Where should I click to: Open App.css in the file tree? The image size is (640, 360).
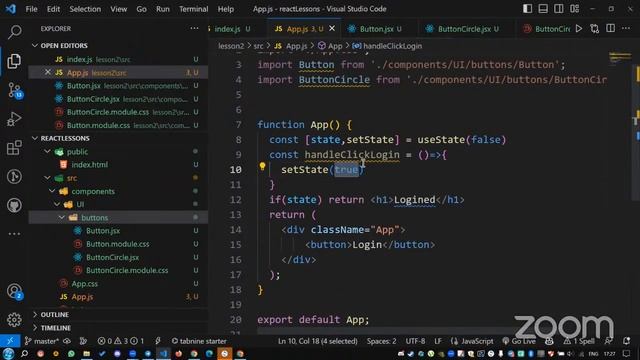point(84,284)
